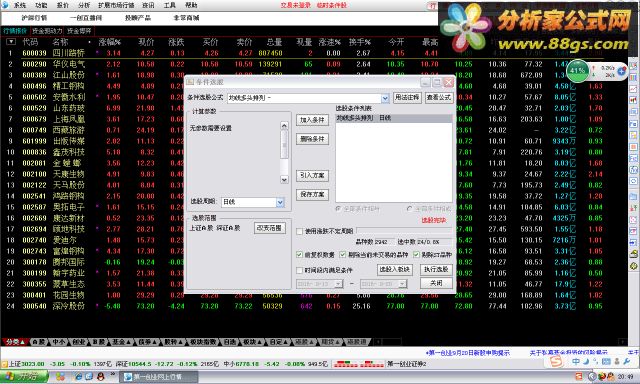
Task: Click the A股 bottom tab
Action: coord(39,342)
